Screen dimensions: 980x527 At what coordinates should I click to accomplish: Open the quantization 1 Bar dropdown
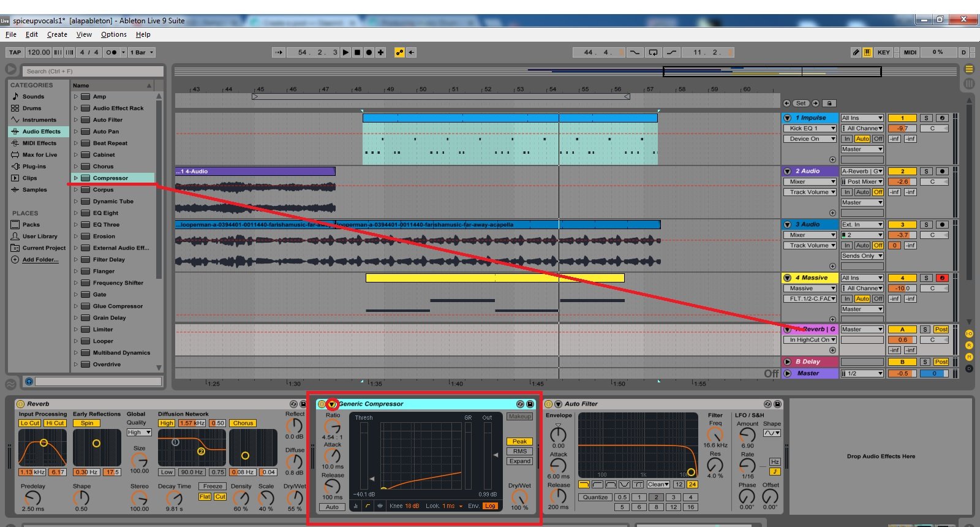point(141,53)
